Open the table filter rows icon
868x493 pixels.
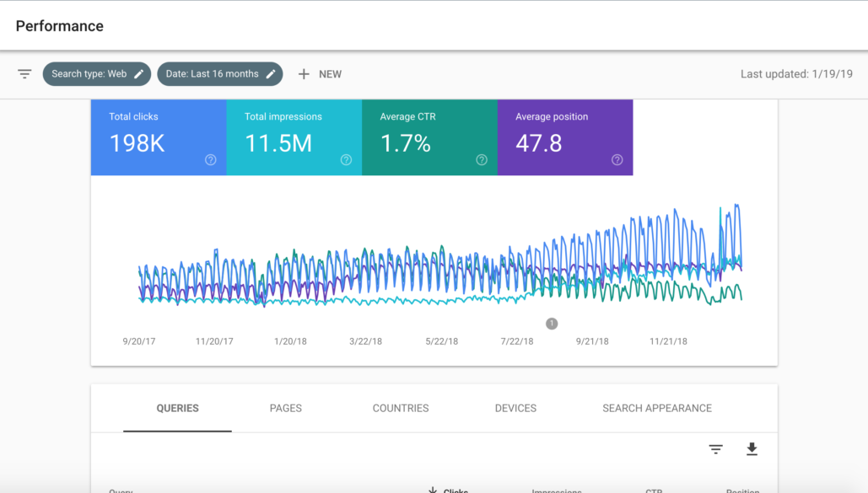click(716, 449)
